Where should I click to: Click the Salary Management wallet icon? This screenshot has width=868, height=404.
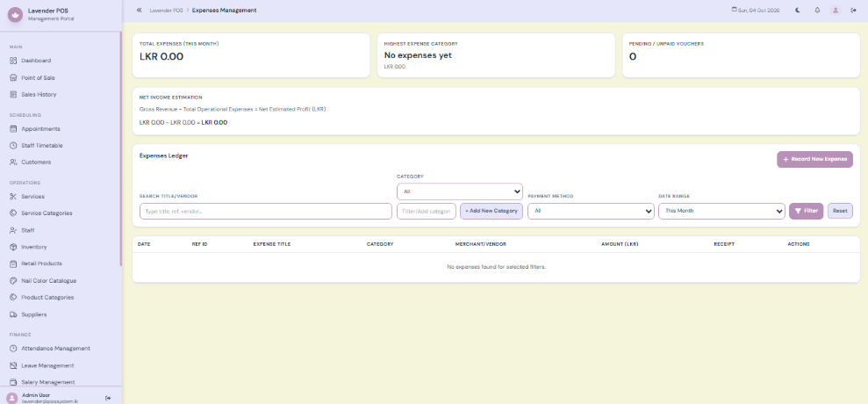click(13, 382)
